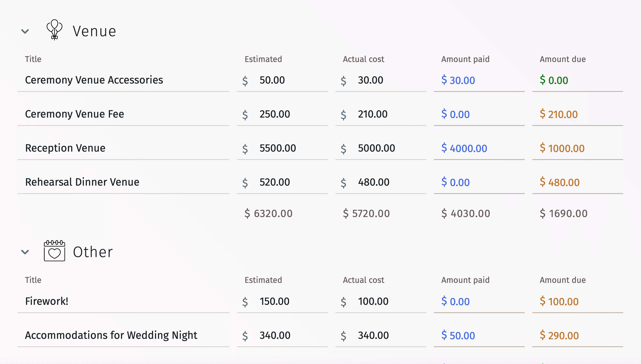Click Amount due value for Rehearsal Dinner Venue
Viewport: 641px width, 364px height.
[x=560, y=182]
